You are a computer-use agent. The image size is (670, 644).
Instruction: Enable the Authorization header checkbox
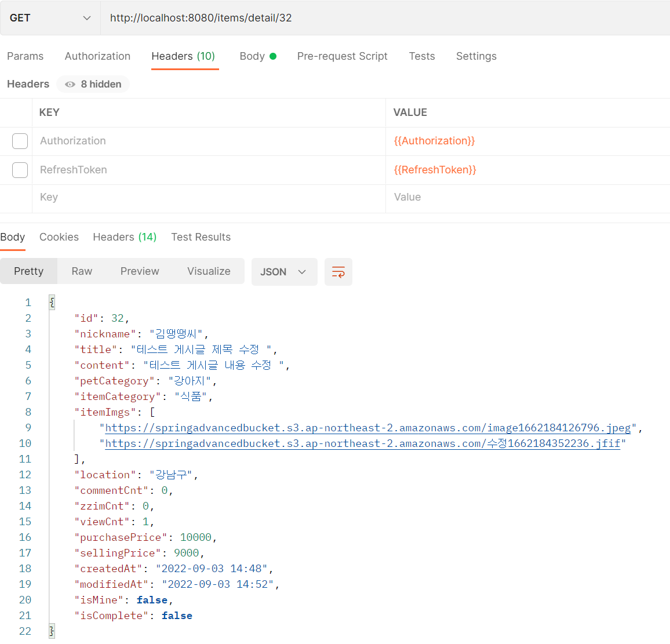click(20, 141)
